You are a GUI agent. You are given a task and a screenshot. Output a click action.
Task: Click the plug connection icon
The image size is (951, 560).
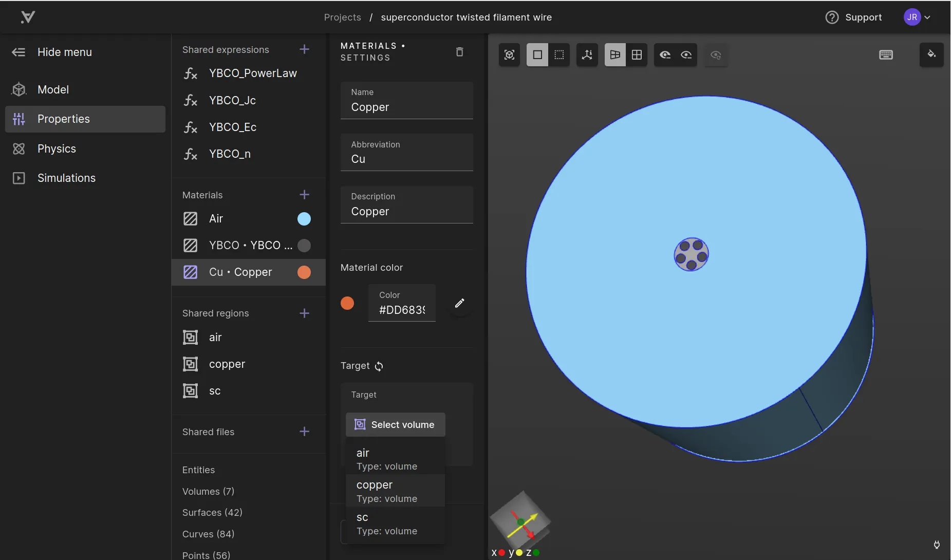pyautogui.click(x=937, y=545)
